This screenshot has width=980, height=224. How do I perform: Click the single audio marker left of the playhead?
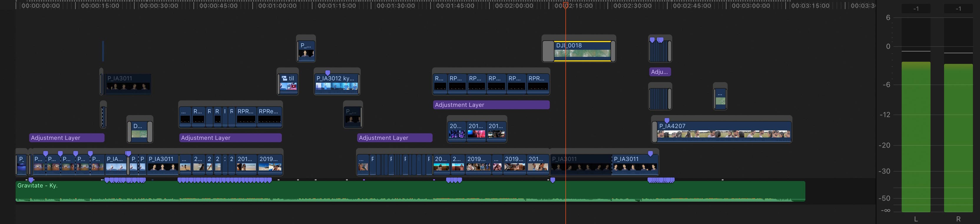(x=553, y=180)
